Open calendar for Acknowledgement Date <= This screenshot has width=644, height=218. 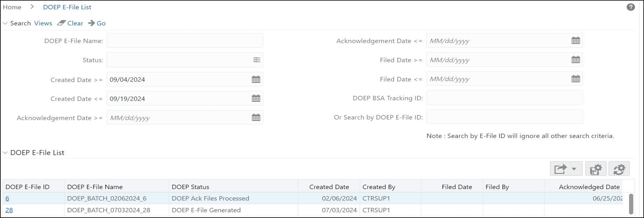[x=576, y=40]
